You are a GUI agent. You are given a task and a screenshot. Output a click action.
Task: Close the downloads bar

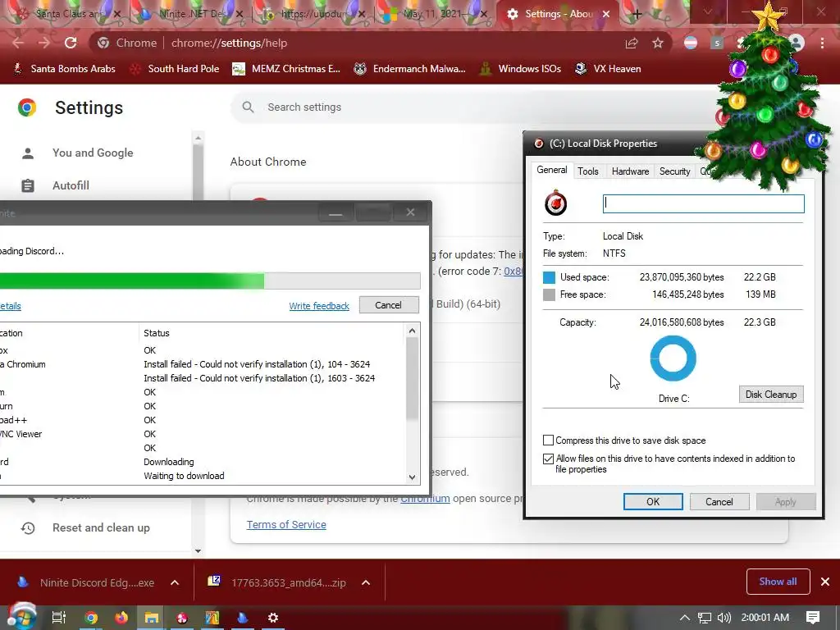pos(825,582)
